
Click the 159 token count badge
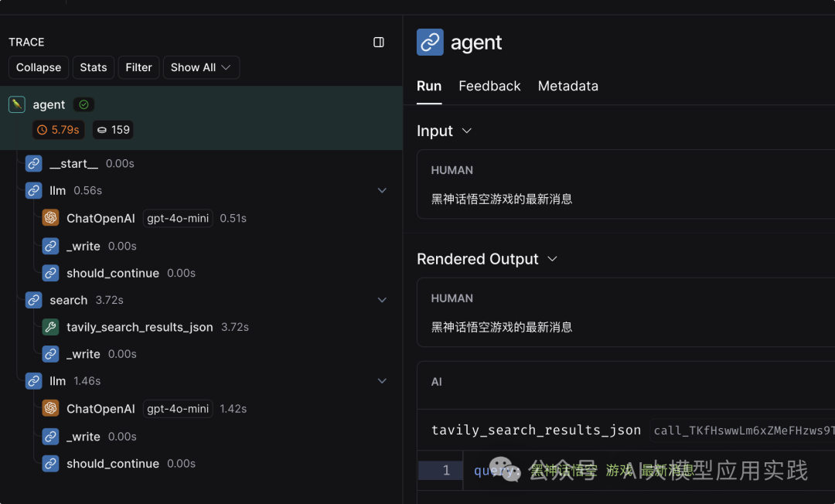(112, 130)
